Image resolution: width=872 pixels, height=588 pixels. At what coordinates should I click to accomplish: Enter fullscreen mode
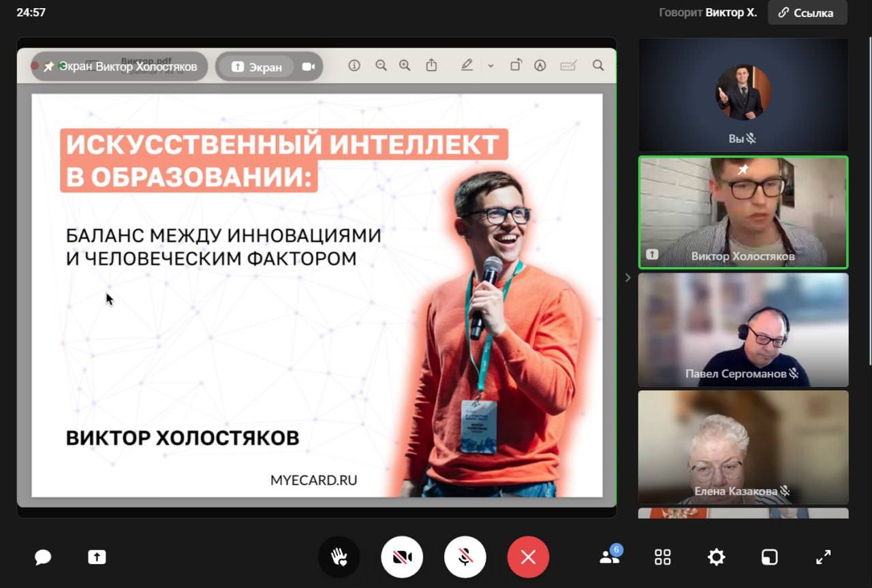click(x=823, y=557)
